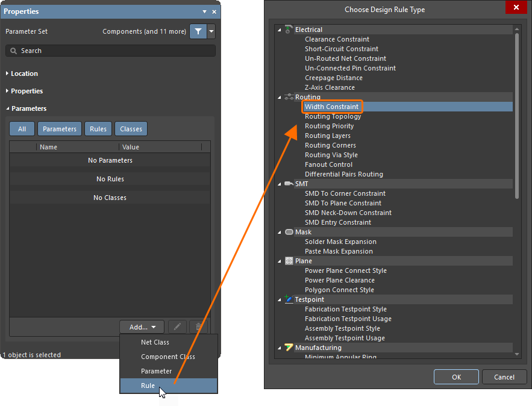Click the Electrical category icon
This screenshot has width=532, height=406.
click(287, 29)
